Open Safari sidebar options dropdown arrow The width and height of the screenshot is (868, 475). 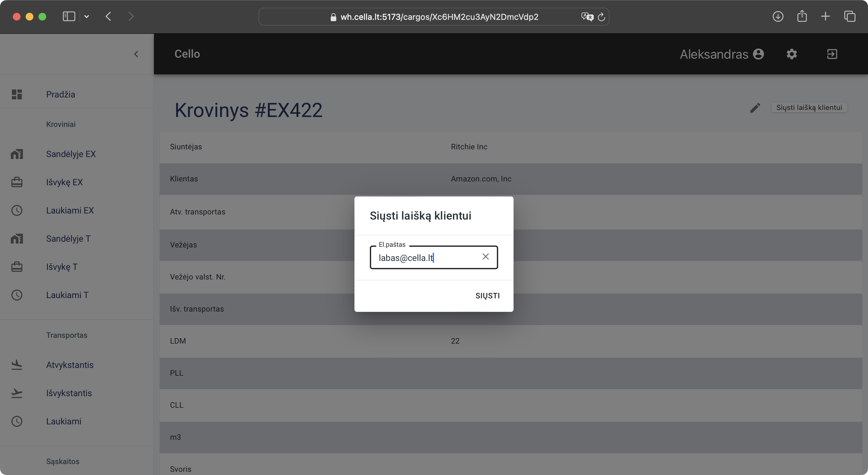tap(87, 16)
